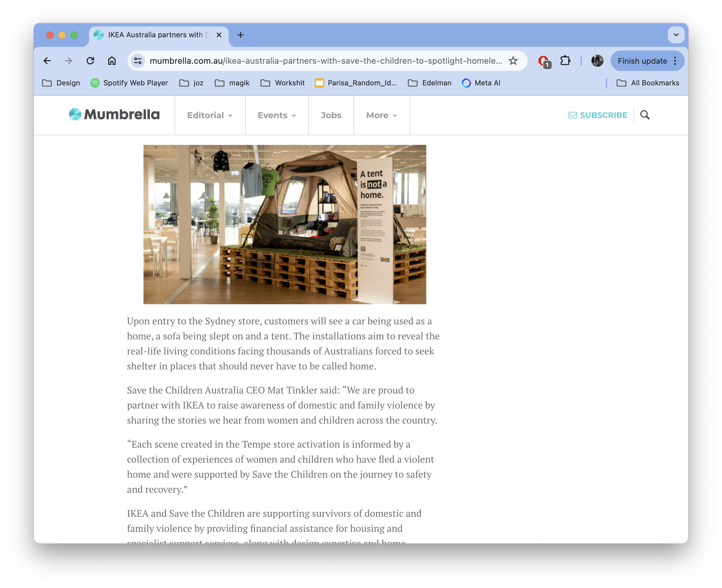The image size is (722, 588).
Task: Open the Meta AI bookmark
Action: [x=481, y=83]
